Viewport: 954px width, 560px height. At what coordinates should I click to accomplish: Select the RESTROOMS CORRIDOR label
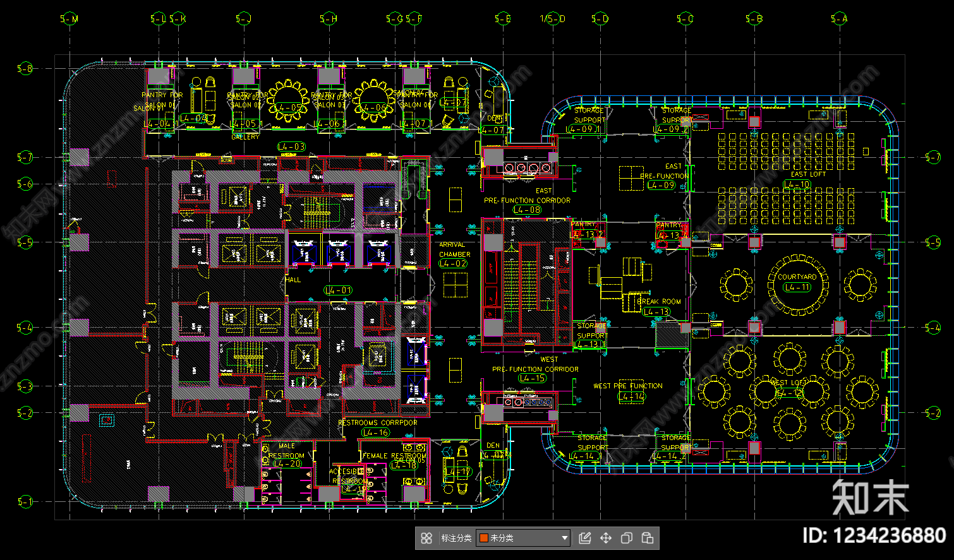(x=378, y=422)
